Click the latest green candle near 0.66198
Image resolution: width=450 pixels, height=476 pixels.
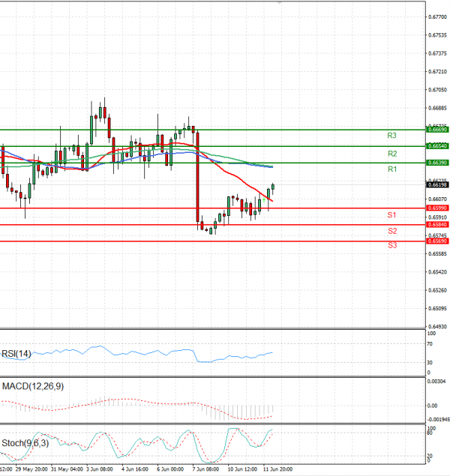tap(273, 187)
